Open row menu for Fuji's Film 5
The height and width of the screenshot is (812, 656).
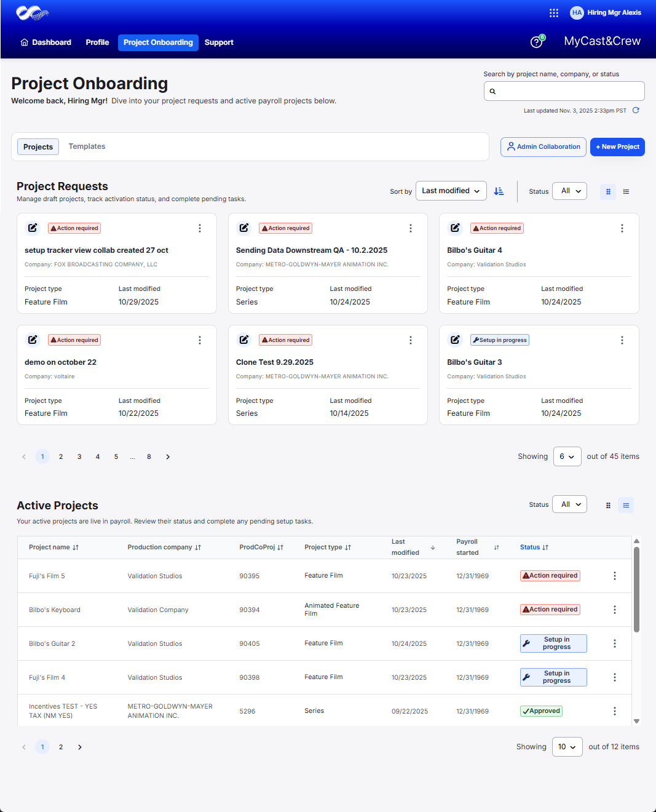[615, 576]
